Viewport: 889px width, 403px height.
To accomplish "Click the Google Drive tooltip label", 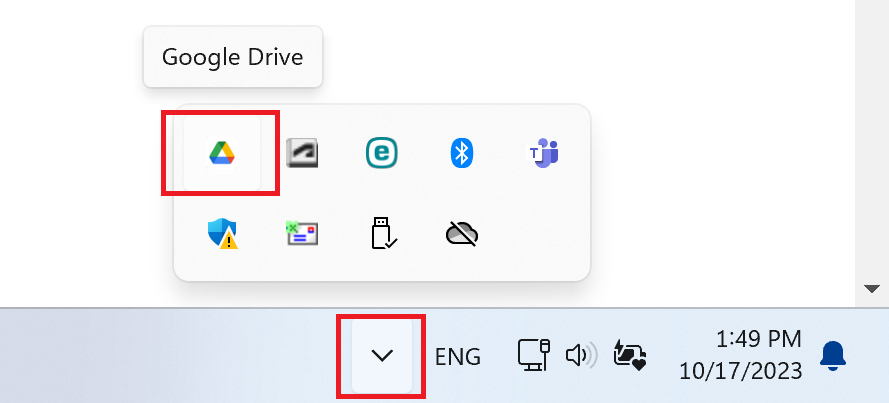I will [232, 57].
